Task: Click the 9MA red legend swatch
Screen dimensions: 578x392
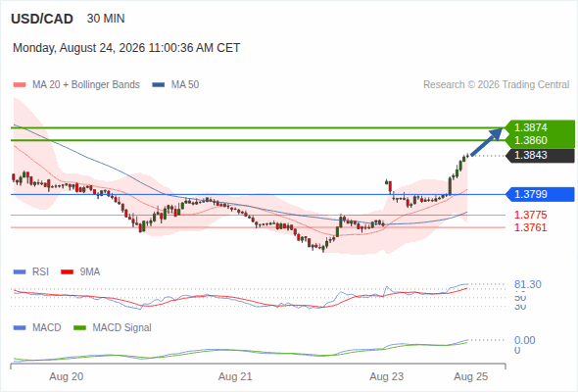Action: (x=67, y=272)
